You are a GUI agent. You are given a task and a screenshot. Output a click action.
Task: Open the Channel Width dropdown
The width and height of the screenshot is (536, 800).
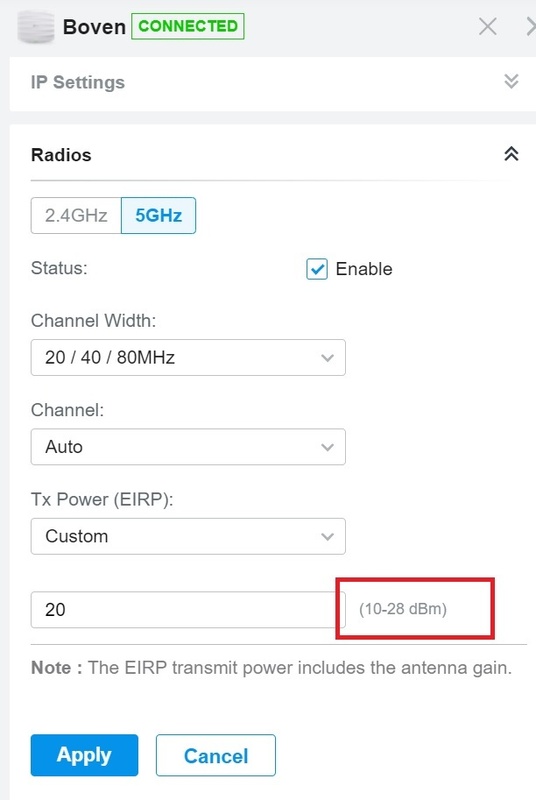(188, 358)
